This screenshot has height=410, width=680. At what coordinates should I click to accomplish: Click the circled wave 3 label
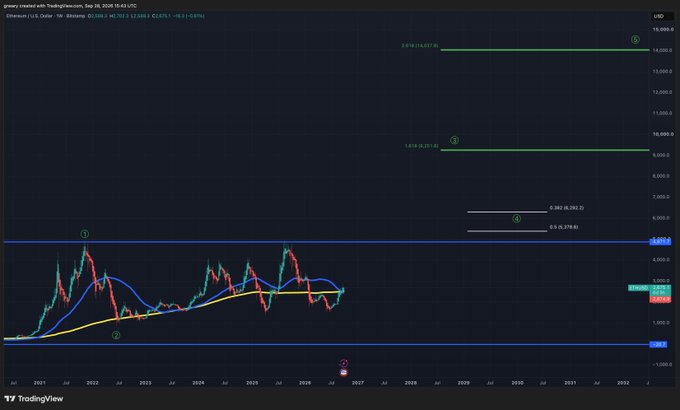[x=454, y=140]
